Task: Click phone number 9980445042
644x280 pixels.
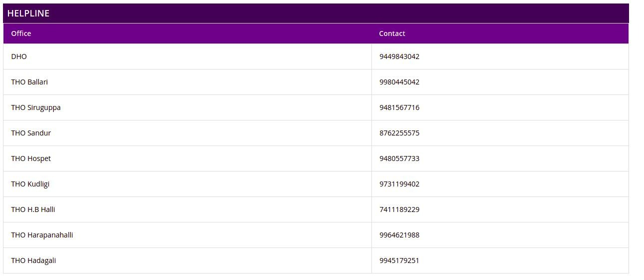Action: (x=399, y=82)
